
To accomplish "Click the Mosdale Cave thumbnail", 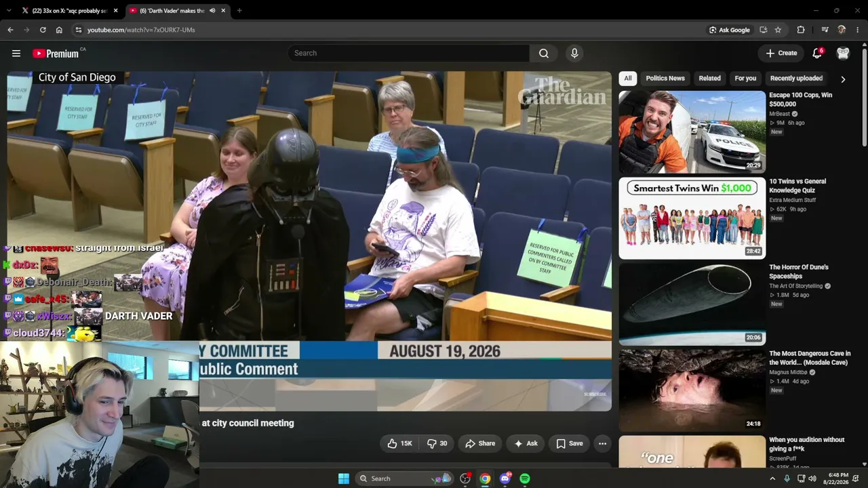I will 692,390.
